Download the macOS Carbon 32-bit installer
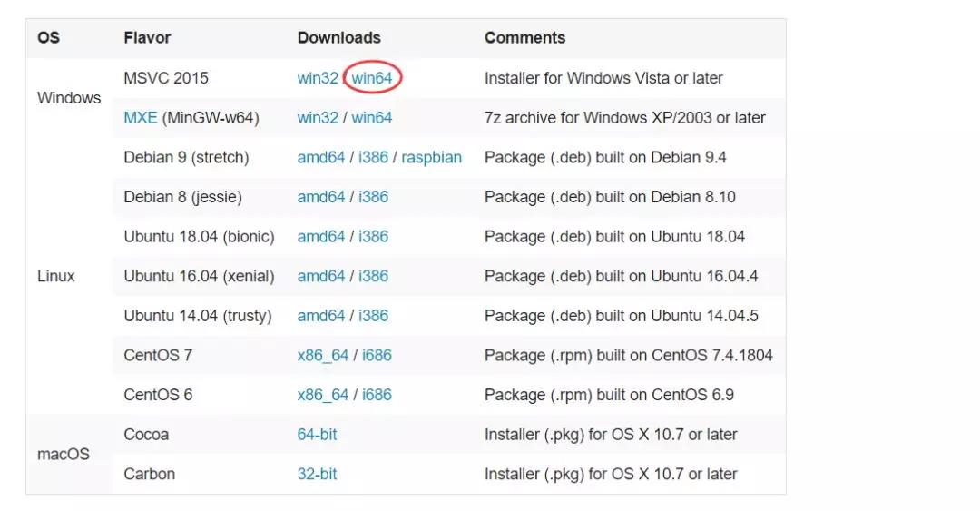Image resolution: width=980 pixels, height=511 pixels. 317,474
